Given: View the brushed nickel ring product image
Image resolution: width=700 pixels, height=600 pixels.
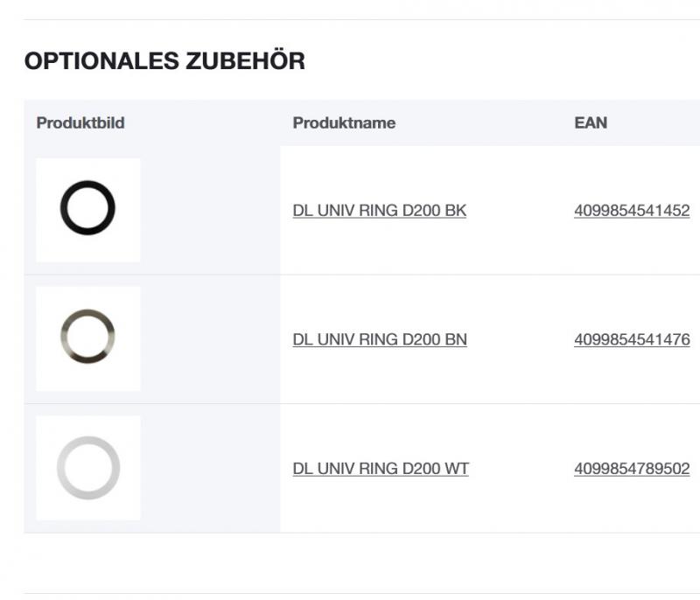Looking at the screenshot, I should click(87, 338).
